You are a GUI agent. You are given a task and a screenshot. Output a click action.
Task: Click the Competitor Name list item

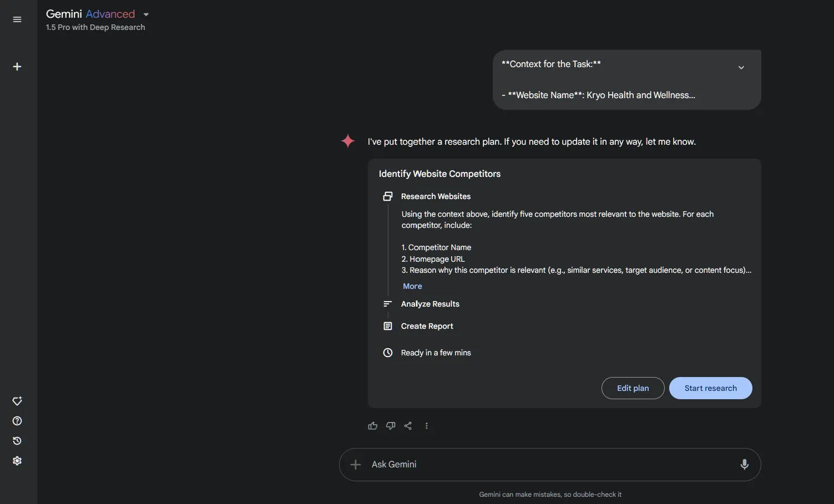click(436, 247)
